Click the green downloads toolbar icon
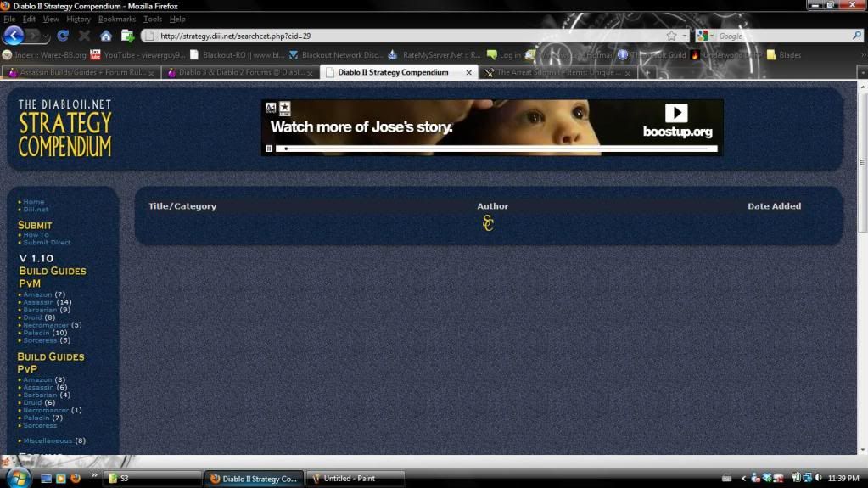868x488 pixels. pos(128,36)
